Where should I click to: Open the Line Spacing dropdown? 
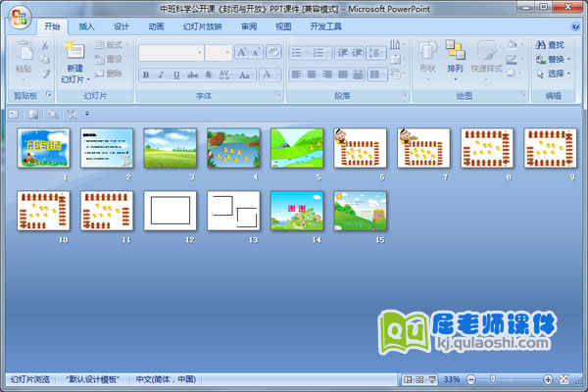tap(376, 53)
